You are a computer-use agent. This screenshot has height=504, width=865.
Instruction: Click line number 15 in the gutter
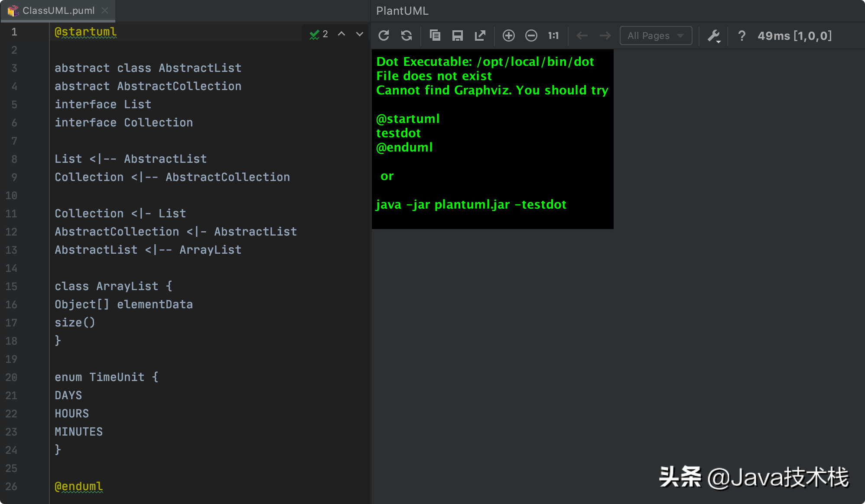[x=11, y=286]
